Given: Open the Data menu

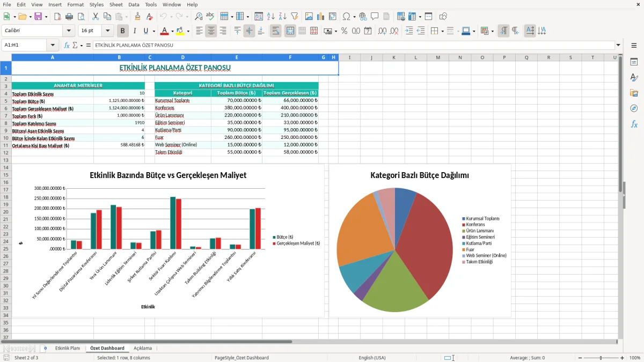Looking at the screenshot, I should coord(134,4).
